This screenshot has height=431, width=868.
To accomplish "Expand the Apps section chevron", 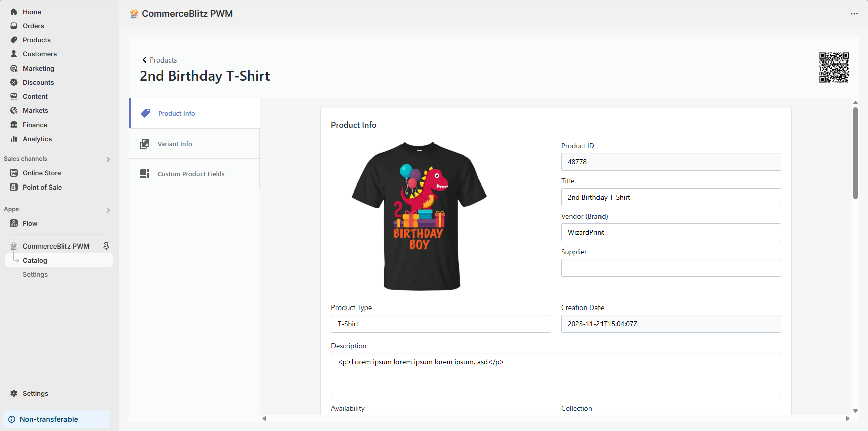I will point(108,210).
